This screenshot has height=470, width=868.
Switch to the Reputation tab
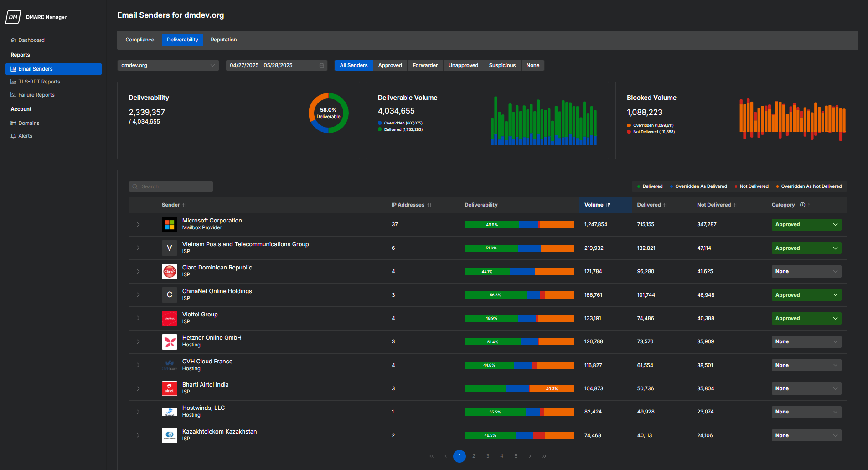point(223,40)
